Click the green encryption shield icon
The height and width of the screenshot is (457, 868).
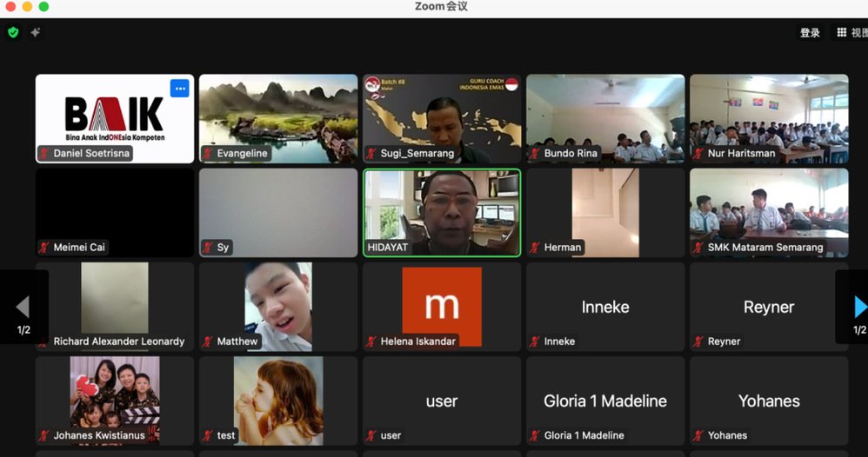click(x=13, y=33)
